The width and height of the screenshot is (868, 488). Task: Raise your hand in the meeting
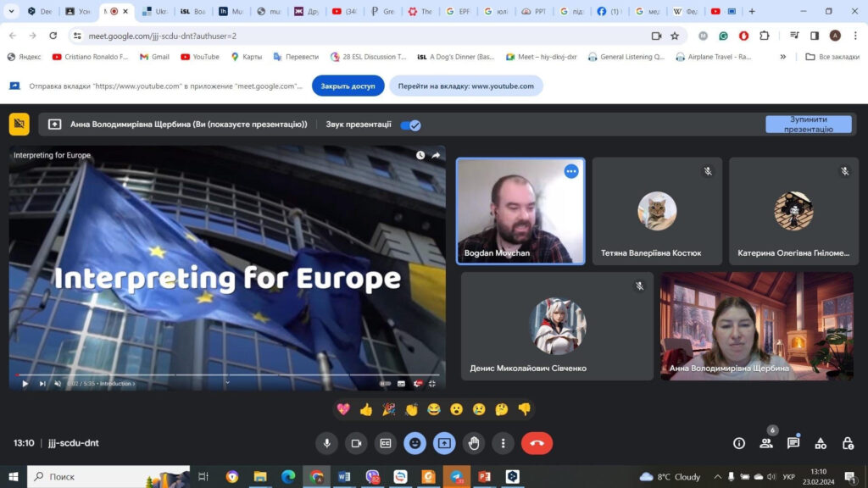click(474, 443)
